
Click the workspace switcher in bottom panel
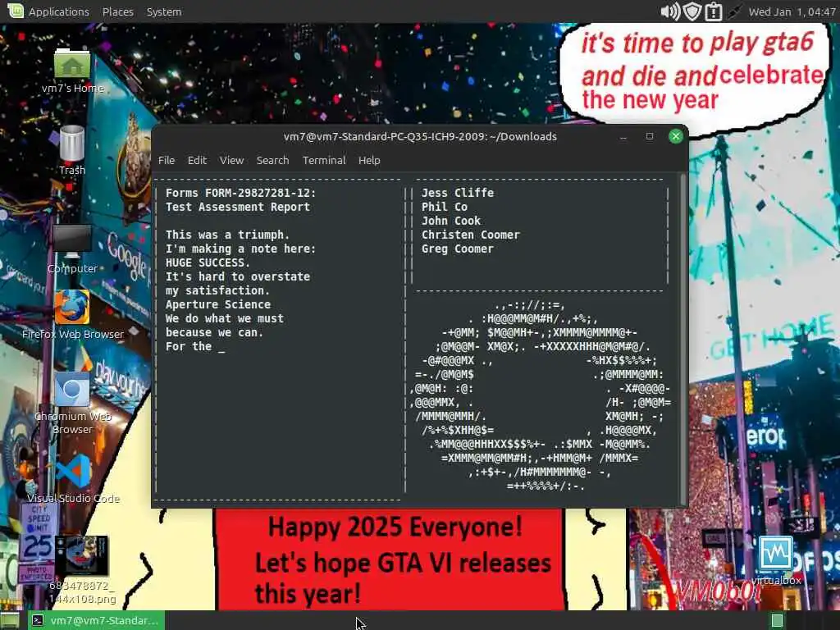pyautogui.click(x=777, y=620)
